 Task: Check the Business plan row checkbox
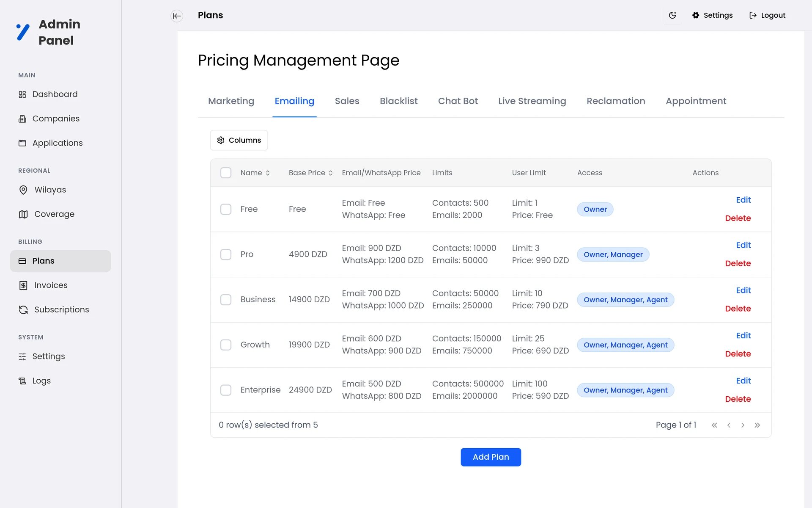(x=226, y=300)
